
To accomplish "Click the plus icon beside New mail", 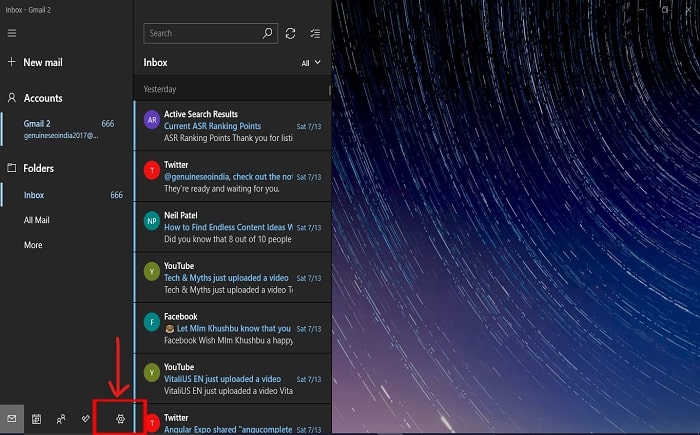I will tap(12, 62).
